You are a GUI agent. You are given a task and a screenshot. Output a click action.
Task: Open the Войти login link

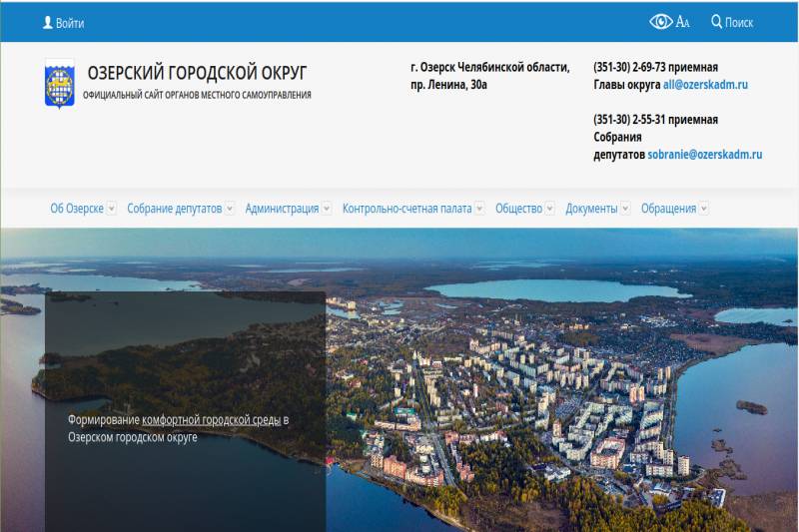(70, 23)
